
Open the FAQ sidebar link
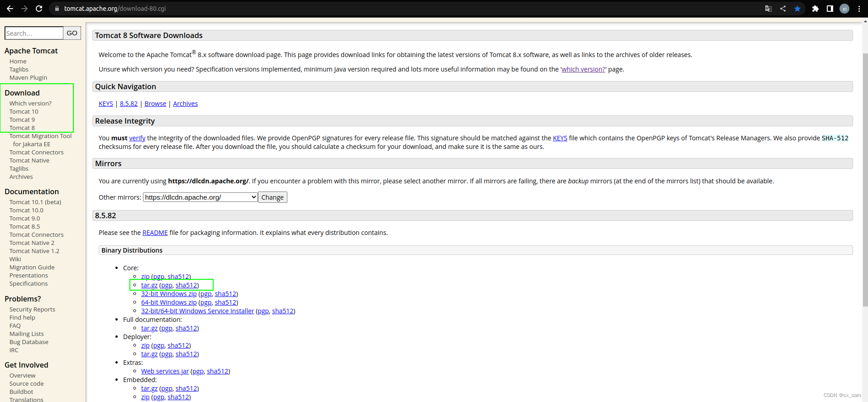pos(15,325)
